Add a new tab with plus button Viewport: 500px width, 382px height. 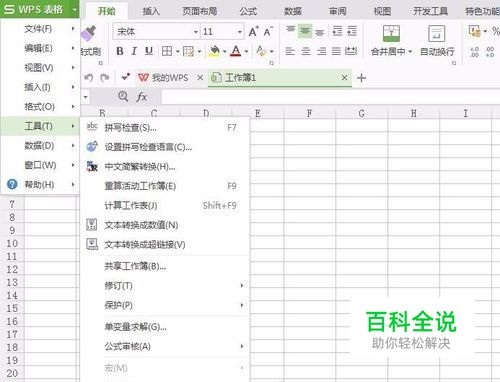click(361, 78)
